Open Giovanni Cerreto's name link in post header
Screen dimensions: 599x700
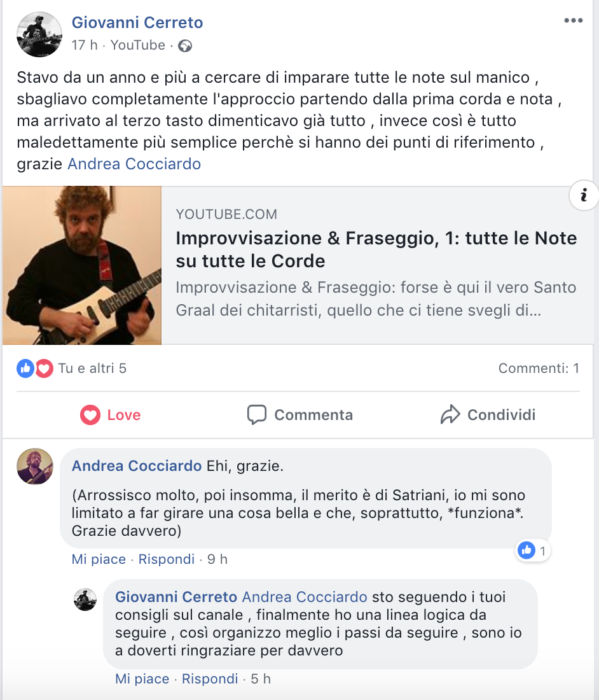(137, 22)
